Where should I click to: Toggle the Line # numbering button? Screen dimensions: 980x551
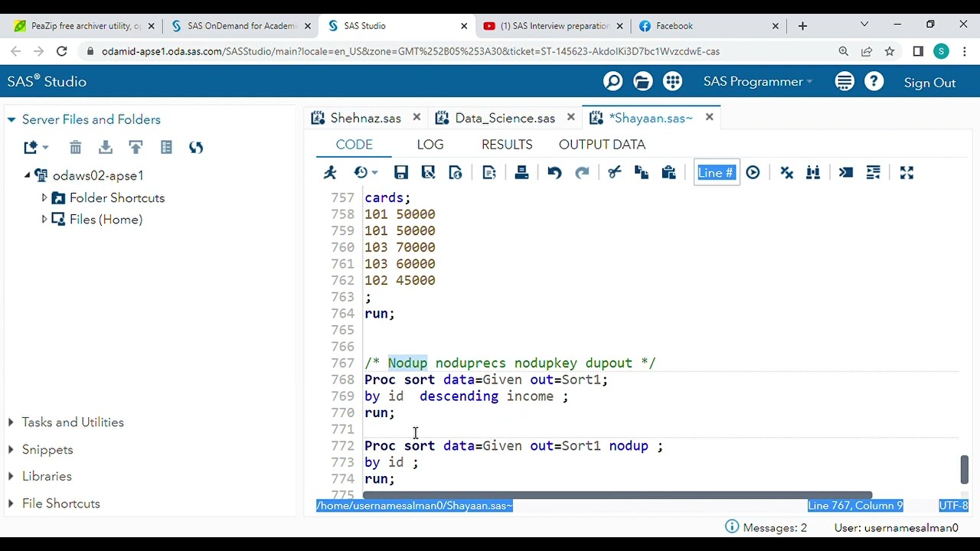(716, 173)
